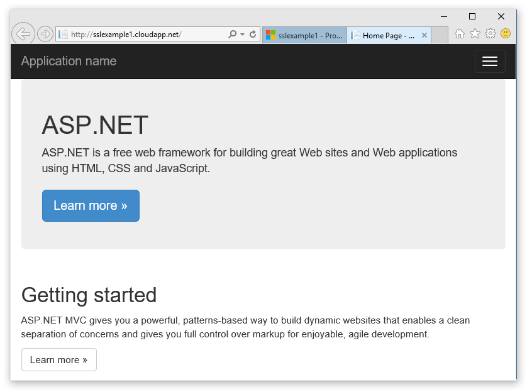
Task: Switch to the sslexample1 tab
Action: click(304, 36)
